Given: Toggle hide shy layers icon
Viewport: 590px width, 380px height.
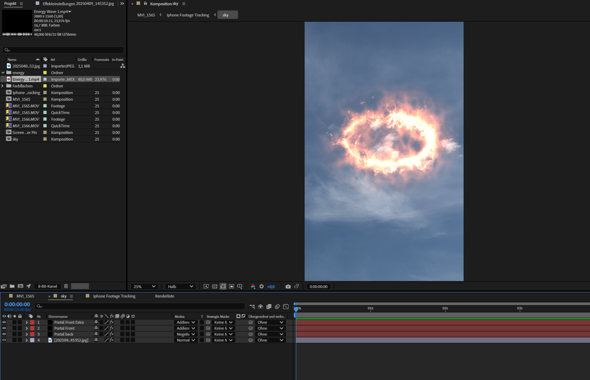Looking at the screenshot, I should (x=260, y=307).
